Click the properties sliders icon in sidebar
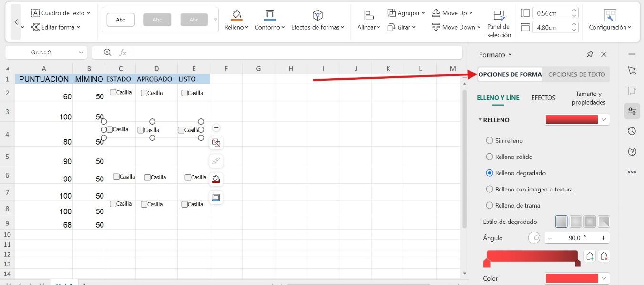The height and width of the screenshot is (285, 644). 632,111
